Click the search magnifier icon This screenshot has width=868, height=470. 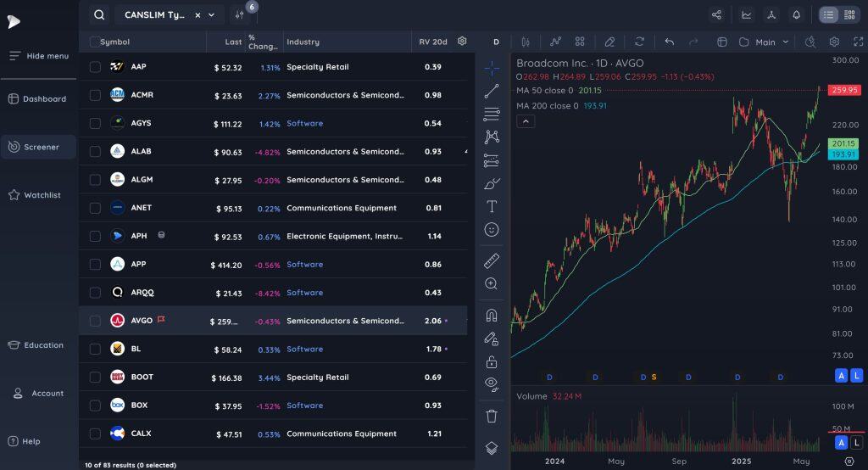click(x=99, y=15)
